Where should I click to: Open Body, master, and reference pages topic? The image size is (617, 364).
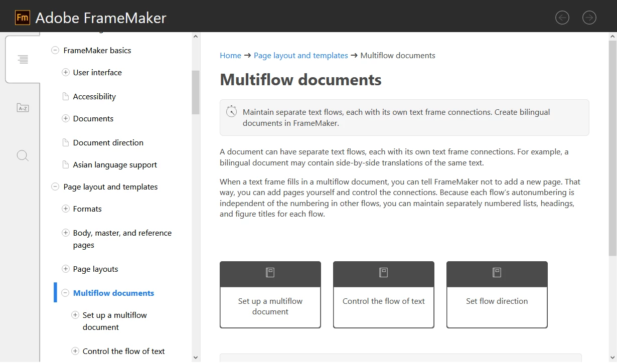point(122,239)
